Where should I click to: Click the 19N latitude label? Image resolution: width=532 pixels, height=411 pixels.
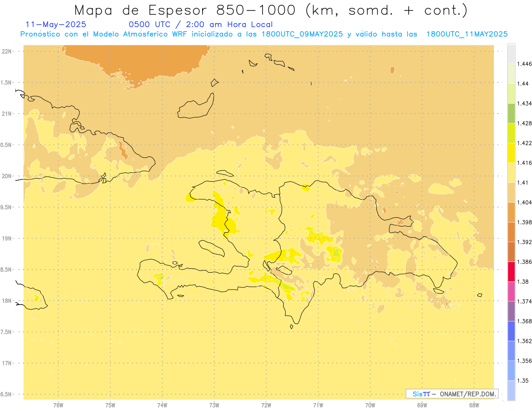point(6,239)
